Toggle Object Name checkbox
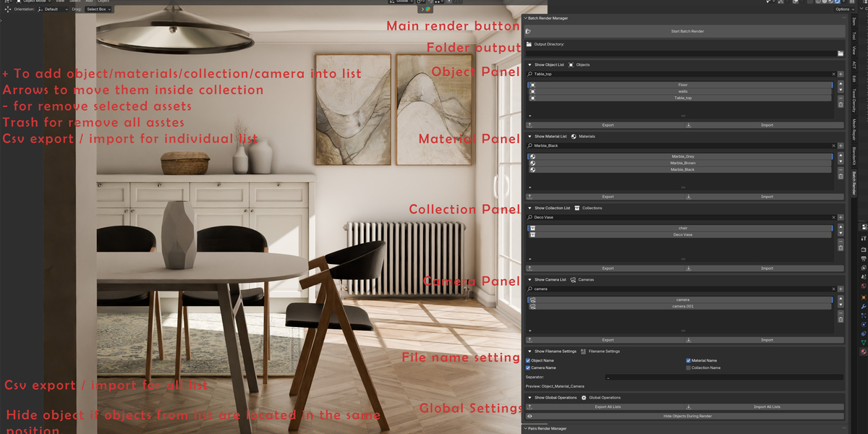Screen dimensions: 868x434 click(x=529, y=360)
